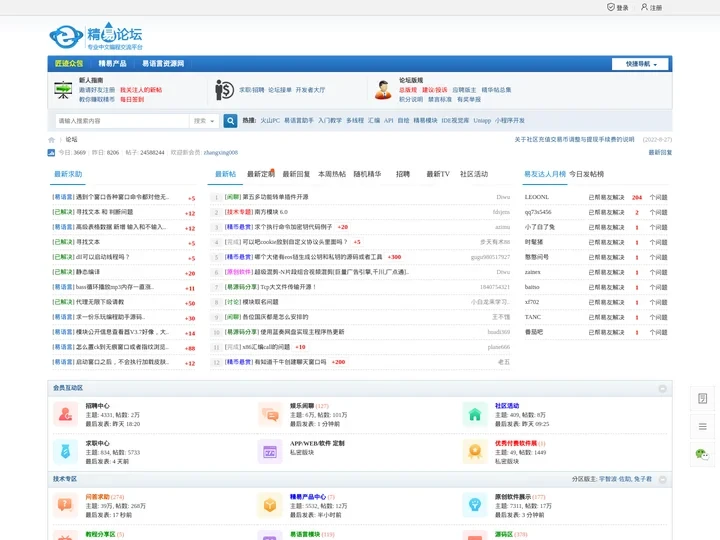This screenshot has width=720, height=540.
Task: Switch to the 最新帖 tab
Action: (225, 174)
